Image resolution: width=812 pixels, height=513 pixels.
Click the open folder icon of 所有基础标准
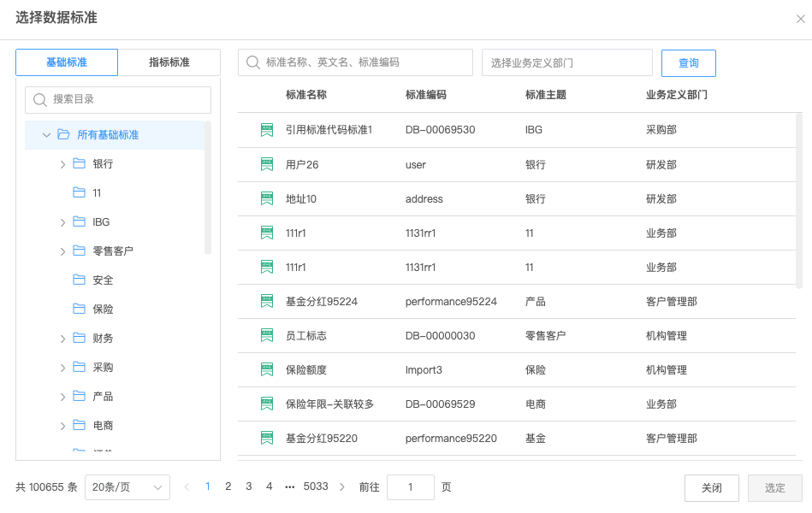pyautogui.click(x=63, y=134)
